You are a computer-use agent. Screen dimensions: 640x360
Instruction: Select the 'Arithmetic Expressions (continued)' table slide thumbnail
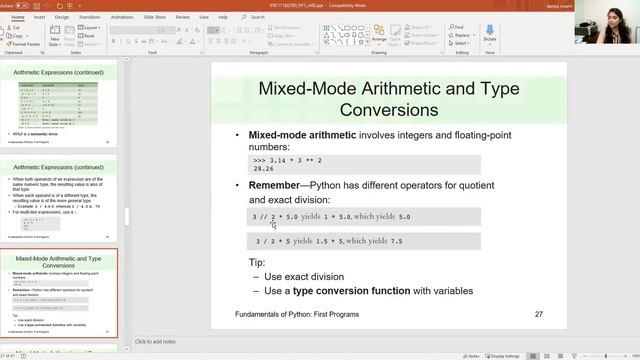click(58, 104)
